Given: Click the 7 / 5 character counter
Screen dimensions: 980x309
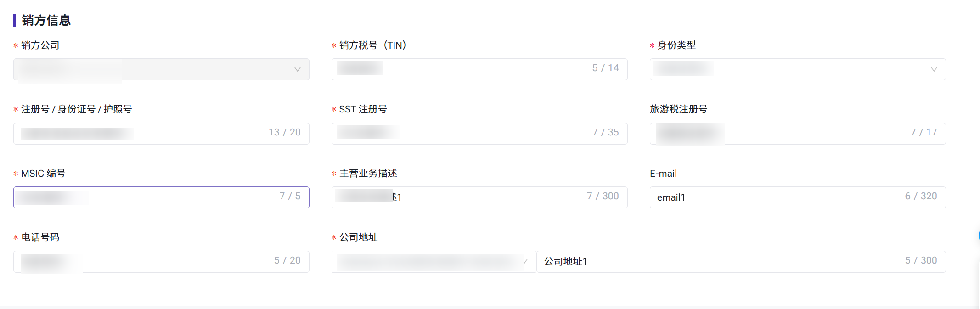Looking at the screenshot, I should point(290,197).
